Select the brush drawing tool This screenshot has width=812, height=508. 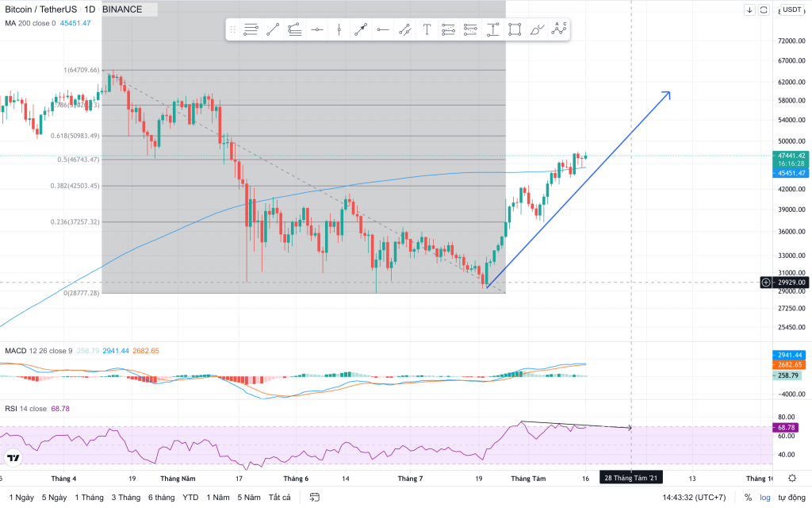[x=537, y=30]
